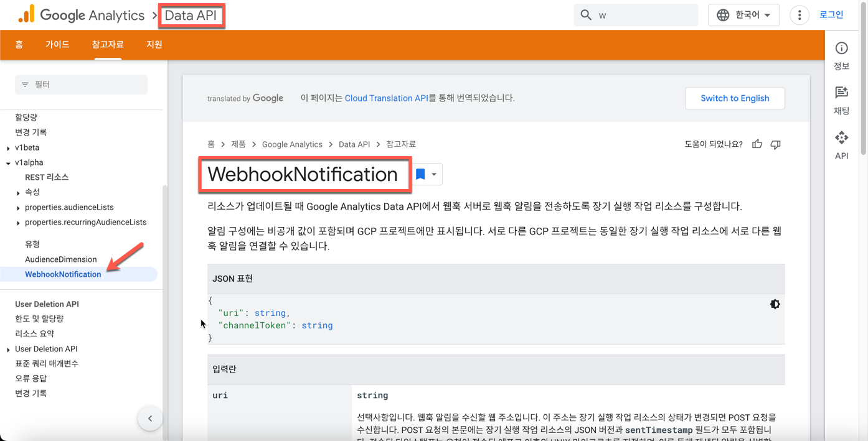The height and width of the screenshot is (441, 868).
Task: Open the 지원 tab
Action: tap(154, 45)
